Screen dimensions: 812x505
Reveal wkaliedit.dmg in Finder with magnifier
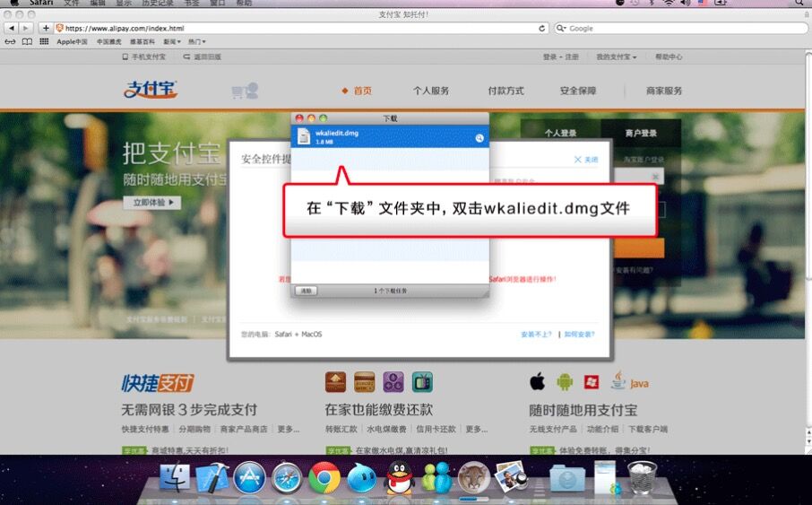pos(479,138)
